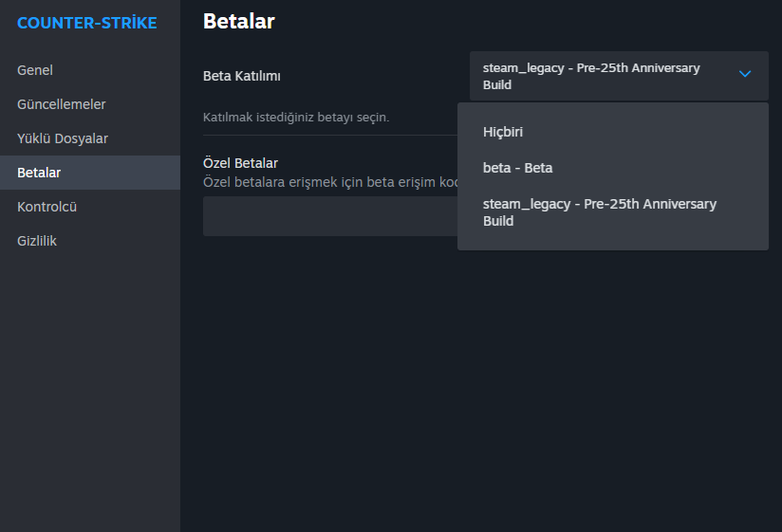Click the Beta Katılımı label
782x532 pixels.
(x=242, y=76)
